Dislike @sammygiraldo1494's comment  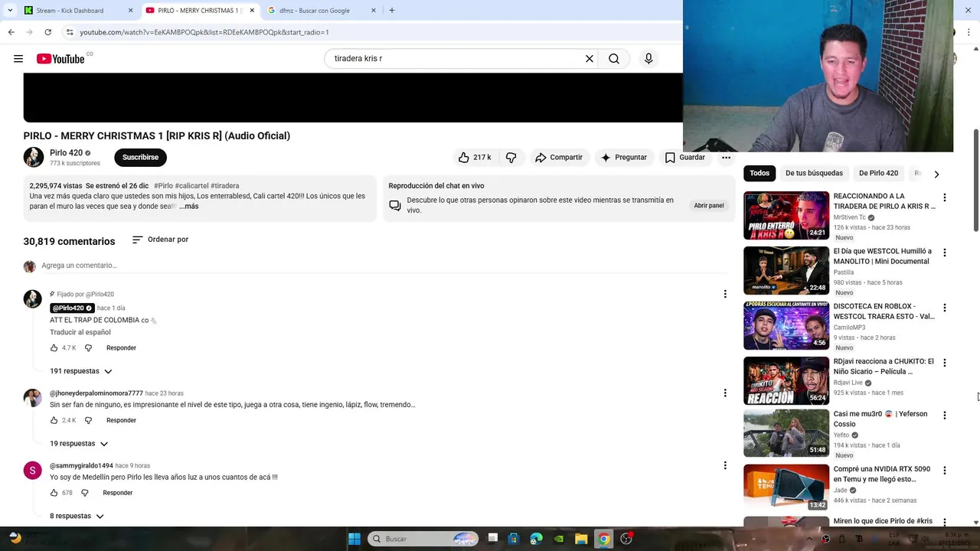pos(85,493)
